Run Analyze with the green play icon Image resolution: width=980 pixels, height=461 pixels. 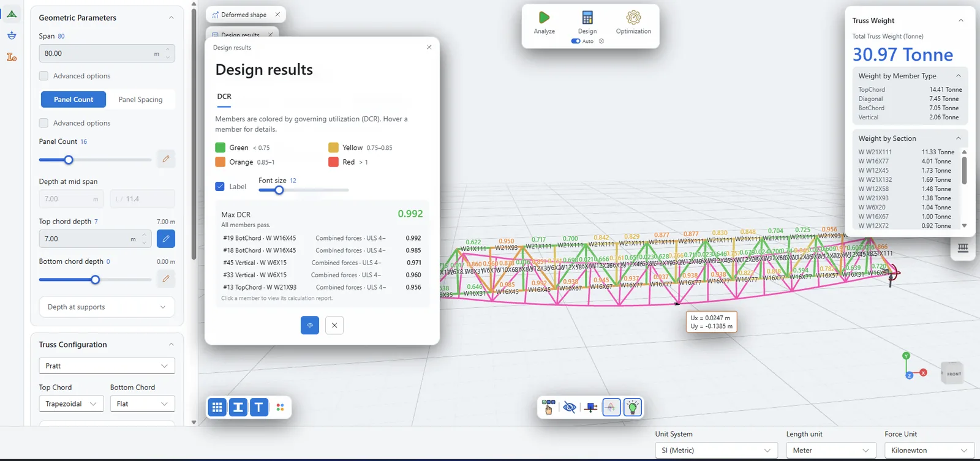544,18
